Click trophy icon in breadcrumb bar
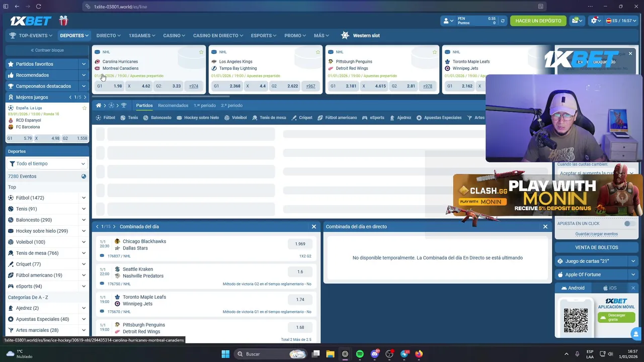Screen dimensions: 644x362 [124, 106]
